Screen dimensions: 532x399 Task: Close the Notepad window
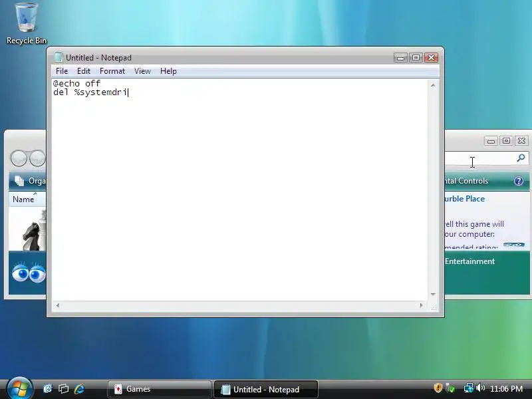pyautogui.click(x=431, y=58)
